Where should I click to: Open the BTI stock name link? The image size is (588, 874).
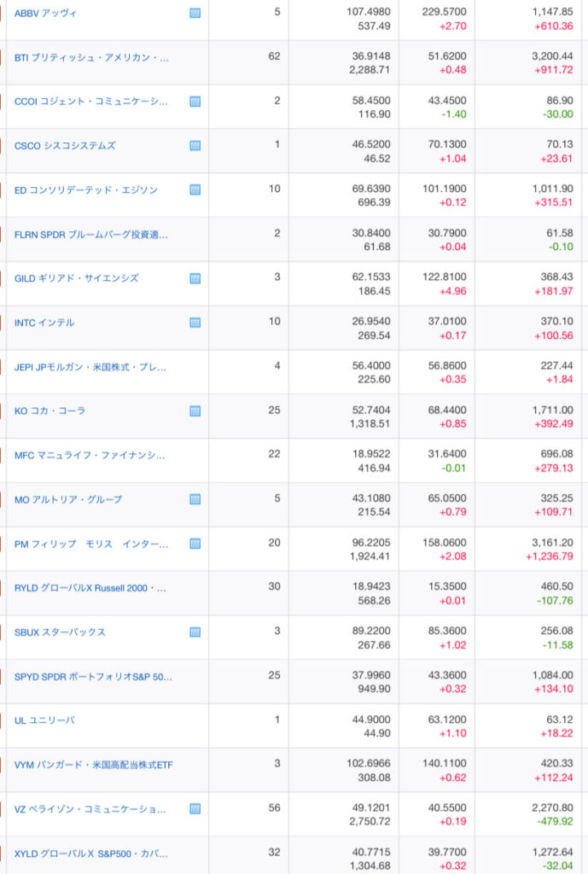[x=92, y=57]
